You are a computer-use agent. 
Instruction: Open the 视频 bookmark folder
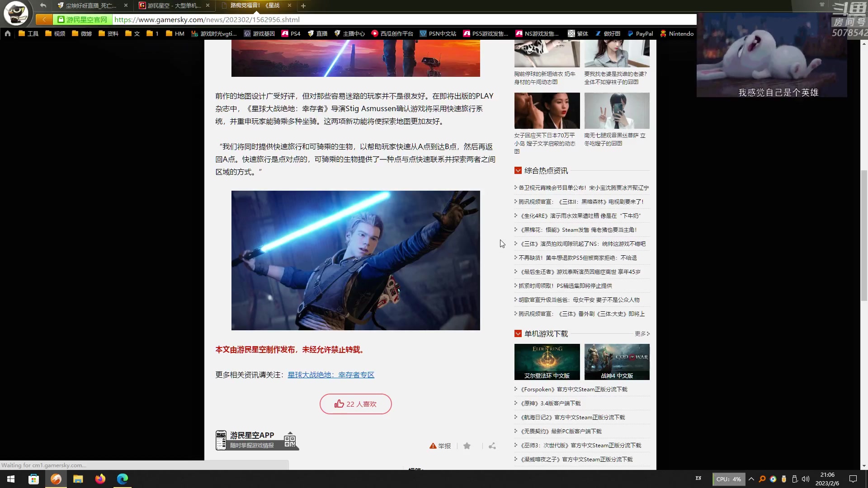click(55, 33)
